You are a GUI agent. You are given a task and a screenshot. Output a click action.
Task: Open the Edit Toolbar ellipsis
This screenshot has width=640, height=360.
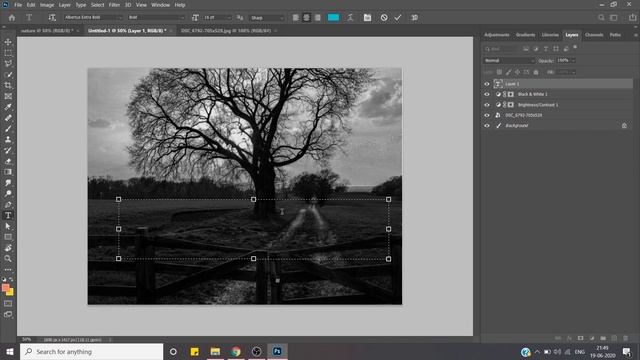[8, 270]
